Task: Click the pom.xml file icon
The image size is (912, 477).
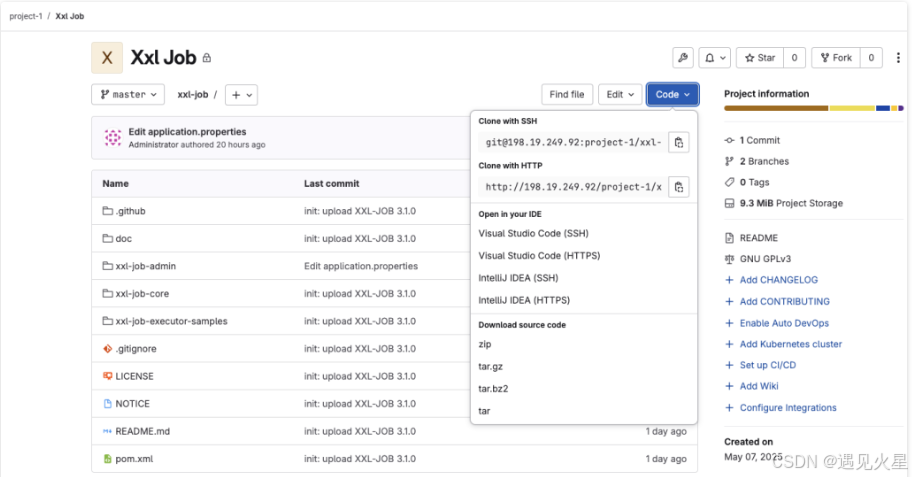Action: pyautogui.click(x=107, y=459)
